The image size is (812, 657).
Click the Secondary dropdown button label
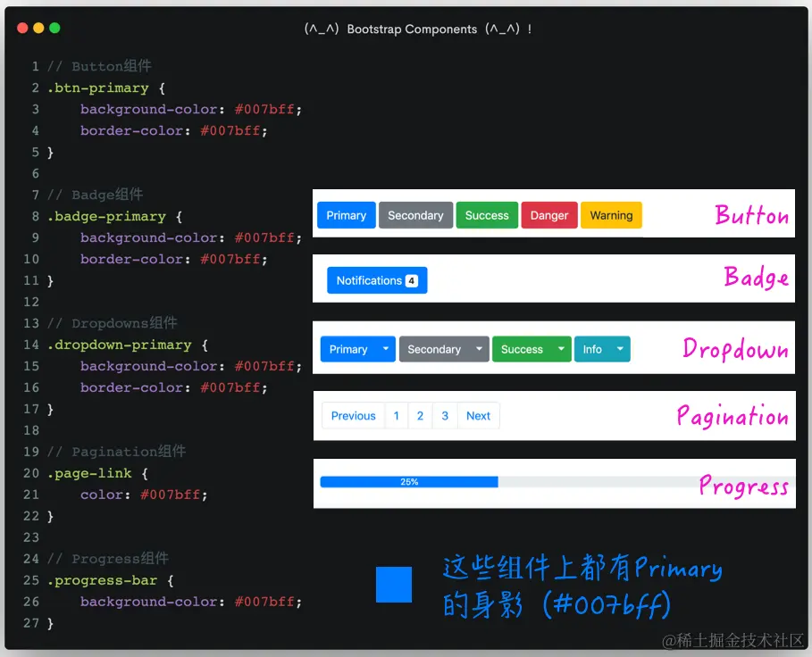(434, 349)
